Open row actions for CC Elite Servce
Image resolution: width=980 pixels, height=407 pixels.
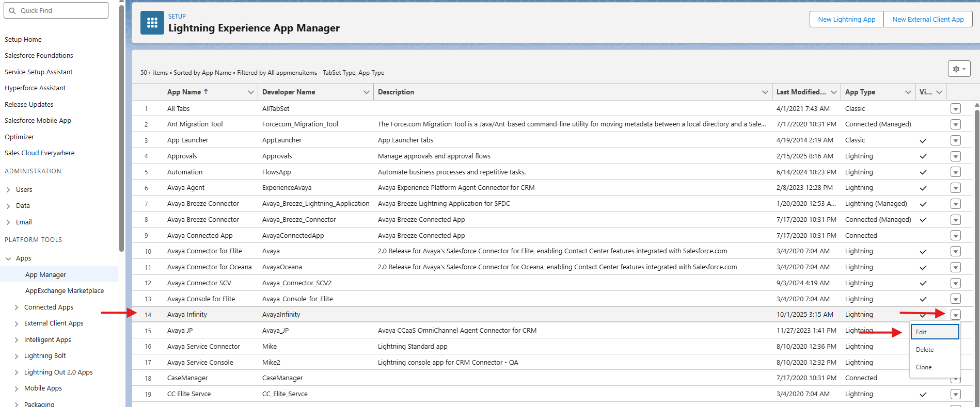956,394
